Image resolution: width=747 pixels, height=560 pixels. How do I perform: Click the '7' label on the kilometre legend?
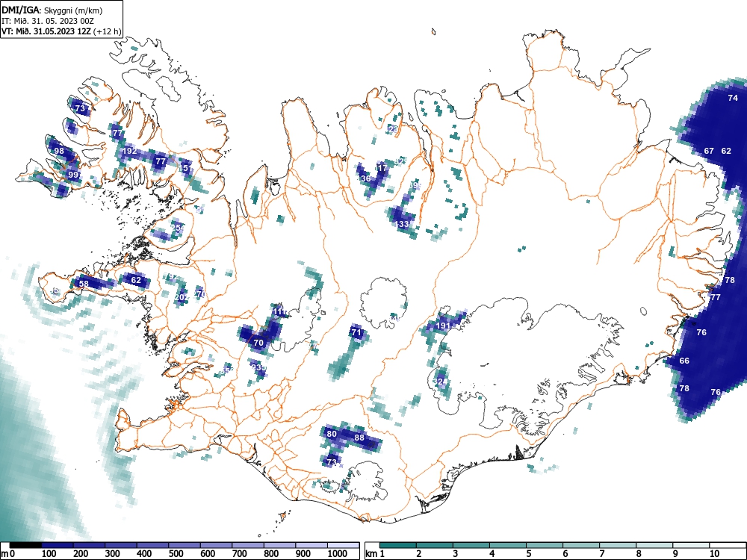(x=601, y=554)
